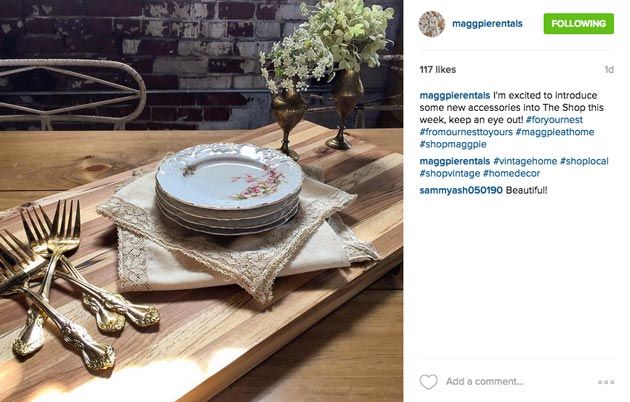Open the #shoplocal hashtag
Screen dimensions: 630x402
(x=584, y=161)
